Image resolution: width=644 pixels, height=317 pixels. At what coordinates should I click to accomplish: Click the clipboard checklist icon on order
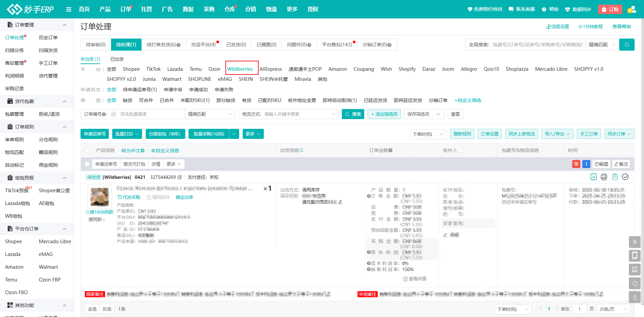click(x=614, y=177)
